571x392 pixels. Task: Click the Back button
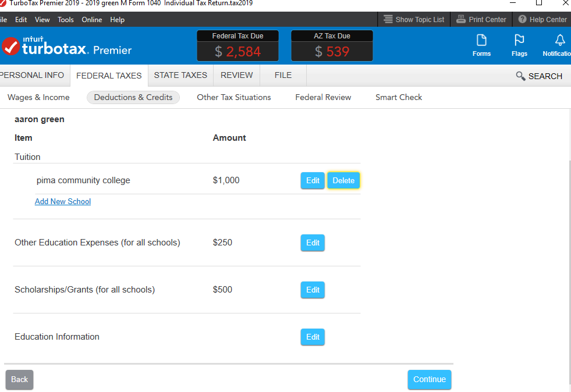(x=19, y=380)
